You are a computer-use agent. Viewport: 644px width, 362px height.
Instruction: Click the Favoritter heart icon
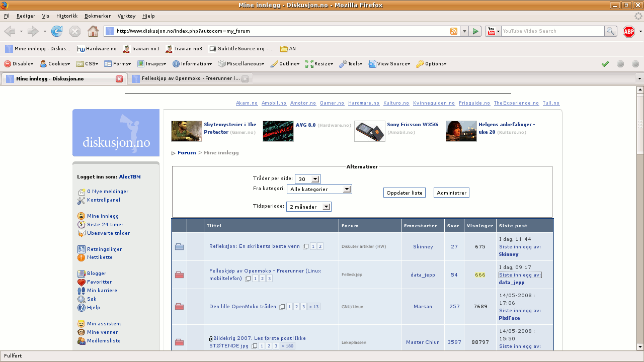(82, 282)
